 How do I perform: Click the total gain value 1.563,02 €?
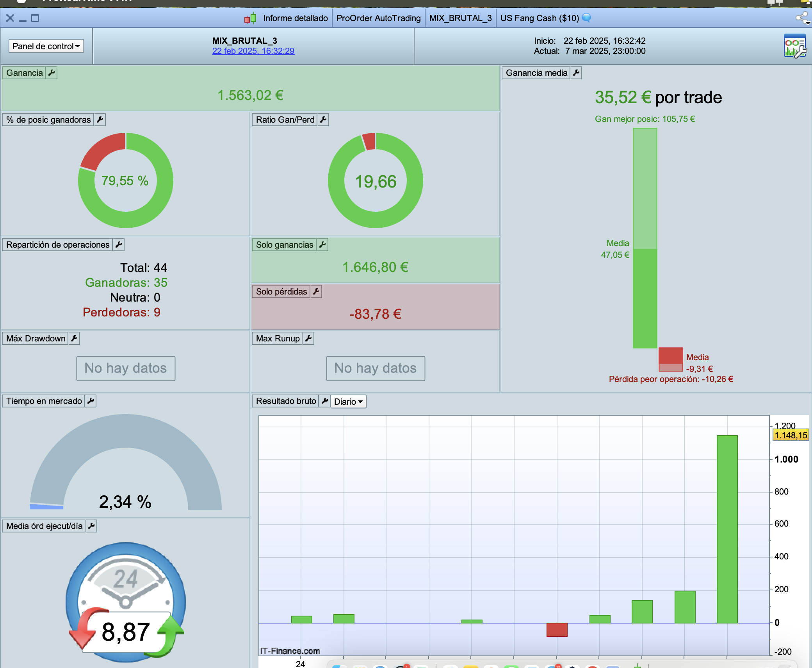pos(250,95)
